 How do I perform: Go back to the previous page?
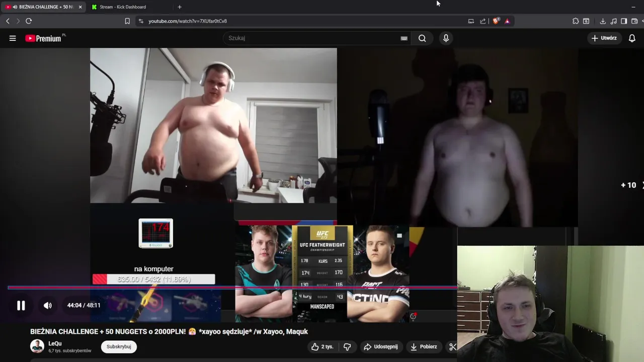click(8, 21)
